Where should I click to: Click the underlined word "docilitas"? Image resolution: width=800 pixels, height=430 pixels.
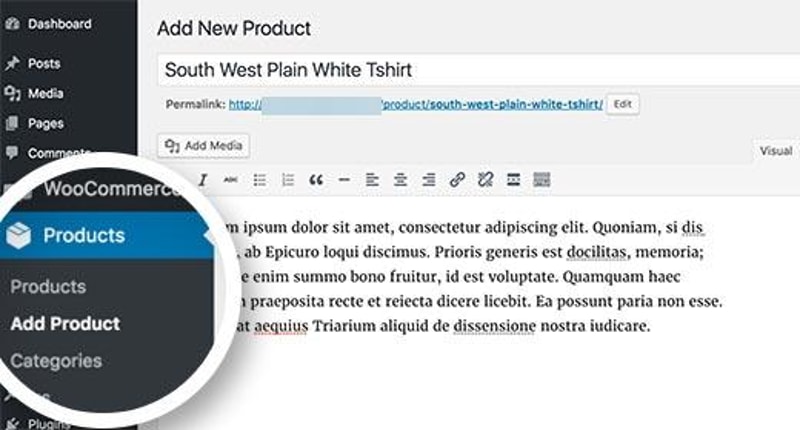click(596, 252)
